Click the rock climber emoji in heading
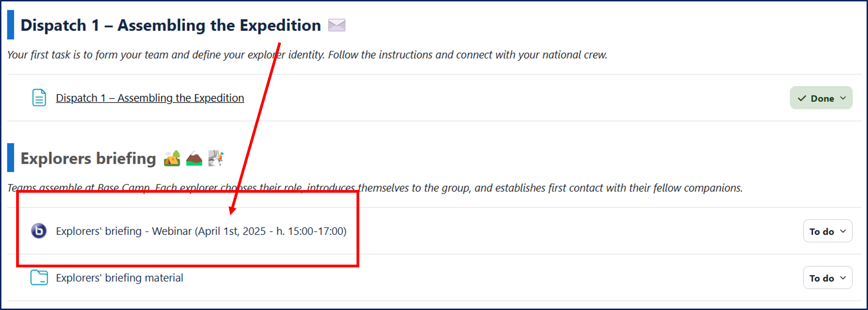The width and height of the screenshot is (868, 310). (216, 158)
